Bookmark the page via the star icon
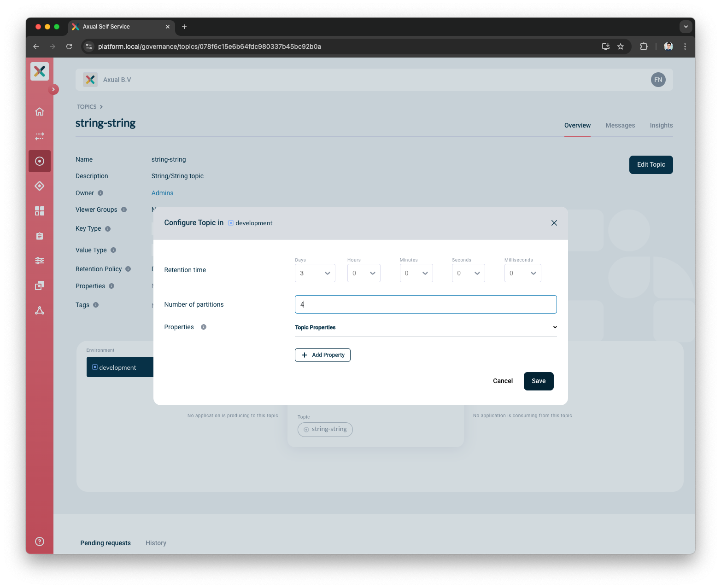Image resolution: width=721 pixels, height=588 pixels. click(x=620, y=47)
